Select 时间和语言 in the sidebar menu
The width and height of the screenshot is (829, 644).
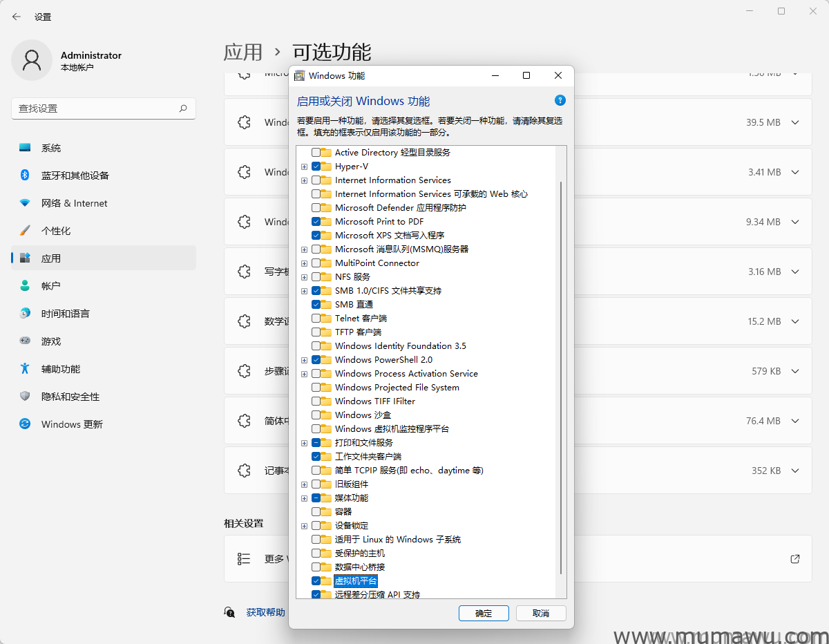(x=61, y=313)
